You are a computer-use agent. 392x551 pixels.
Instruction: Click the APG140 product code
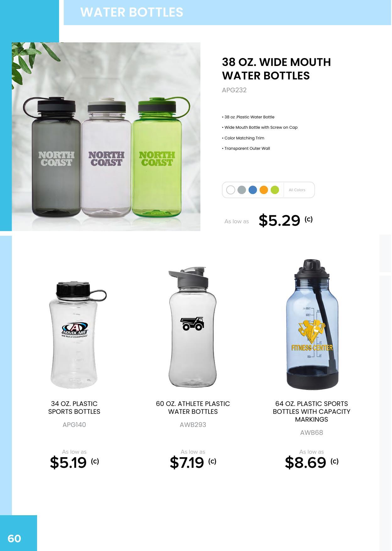coord(74,425)
